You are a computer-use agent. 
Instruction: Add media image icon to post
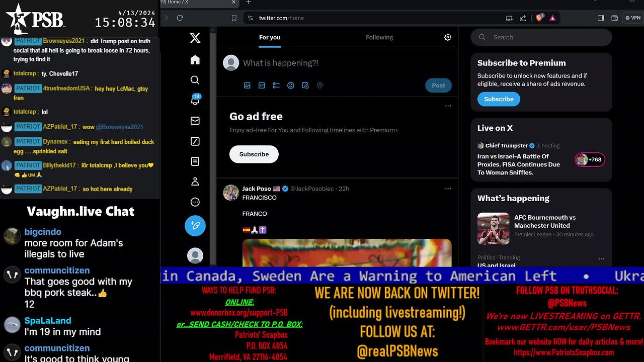click(247, 85)
